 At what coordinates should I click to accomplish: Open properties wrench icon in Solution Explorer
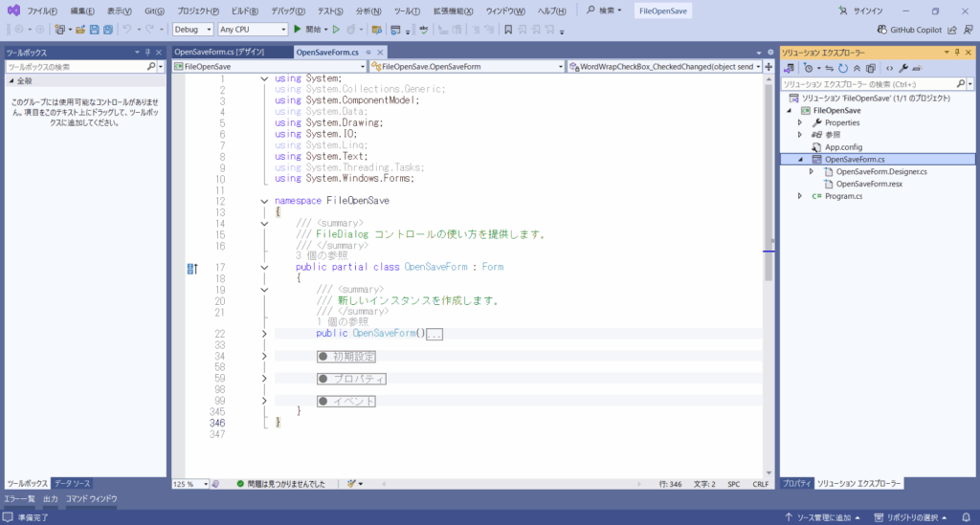coord(904,69)
